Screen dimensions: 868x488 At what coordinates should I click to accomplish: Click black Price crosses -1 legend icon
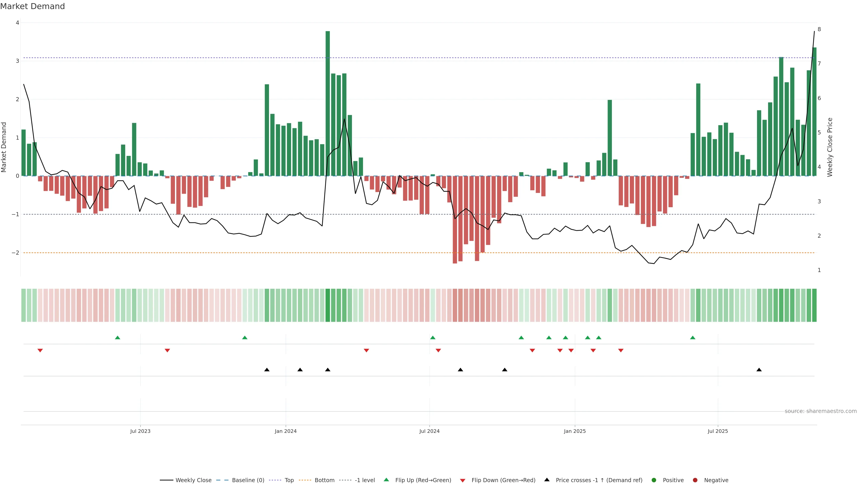(x=547, y=480)
